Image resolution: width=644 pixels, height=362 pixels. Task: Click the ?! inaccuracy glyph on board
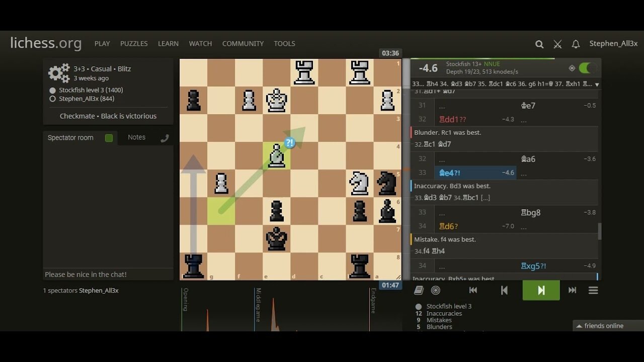coord(289,143)
